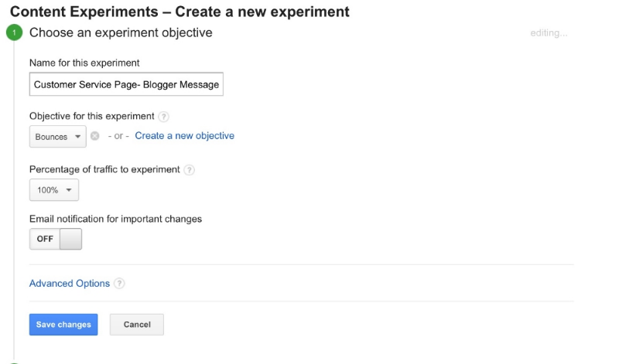Open help icon beside Percentage of traffic

click(x=189, y=170)
